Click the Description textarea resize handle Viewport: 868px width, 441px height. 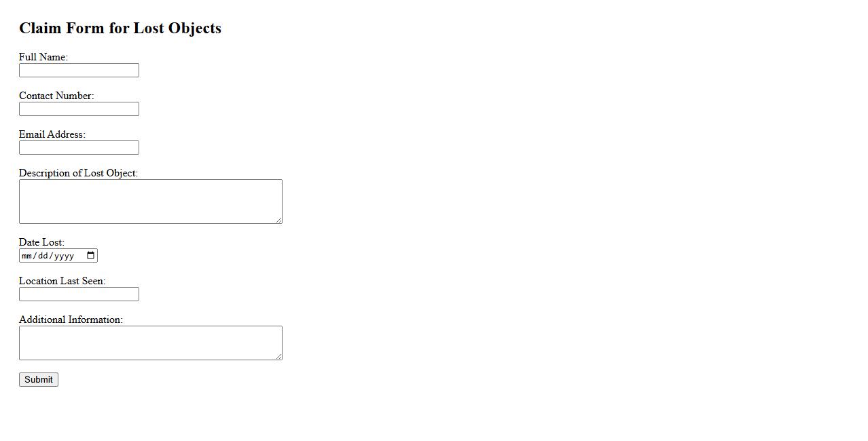278,220
